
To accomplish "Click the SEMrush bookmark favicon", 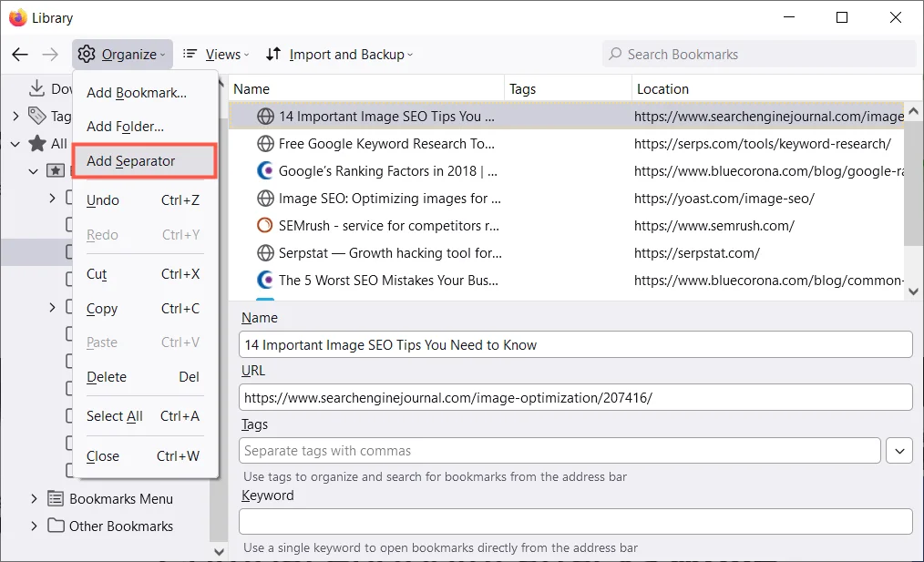I will [x=265, y=225].
